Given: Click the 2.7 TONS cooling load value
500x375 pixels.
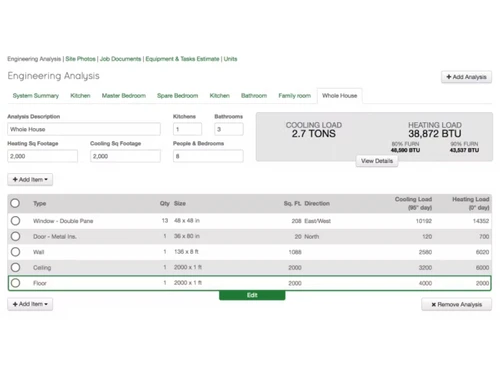Looking at the screenshot, I should (314, 134).
